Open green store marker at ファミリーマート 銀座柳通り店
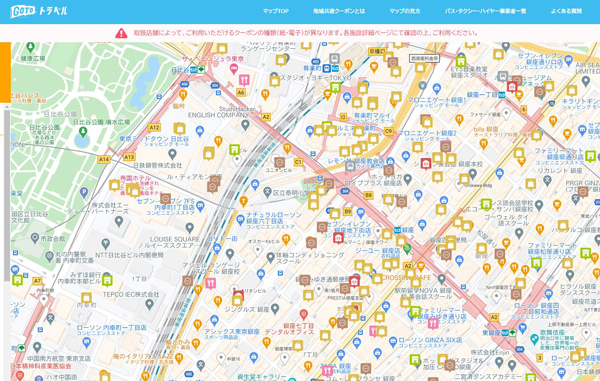Image resolution: width=600 pixels, height=381 pixels. click(590, 156)
